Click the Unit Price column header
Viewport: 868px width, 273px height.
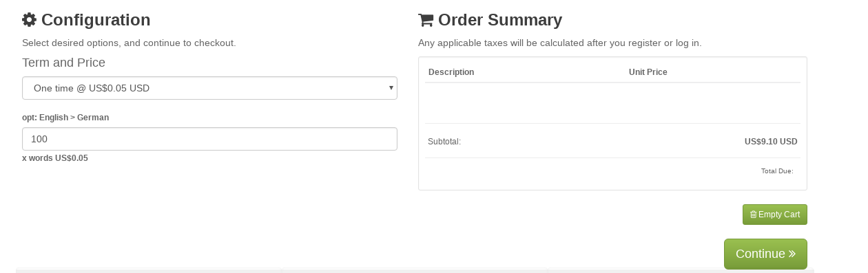[648, 72]
